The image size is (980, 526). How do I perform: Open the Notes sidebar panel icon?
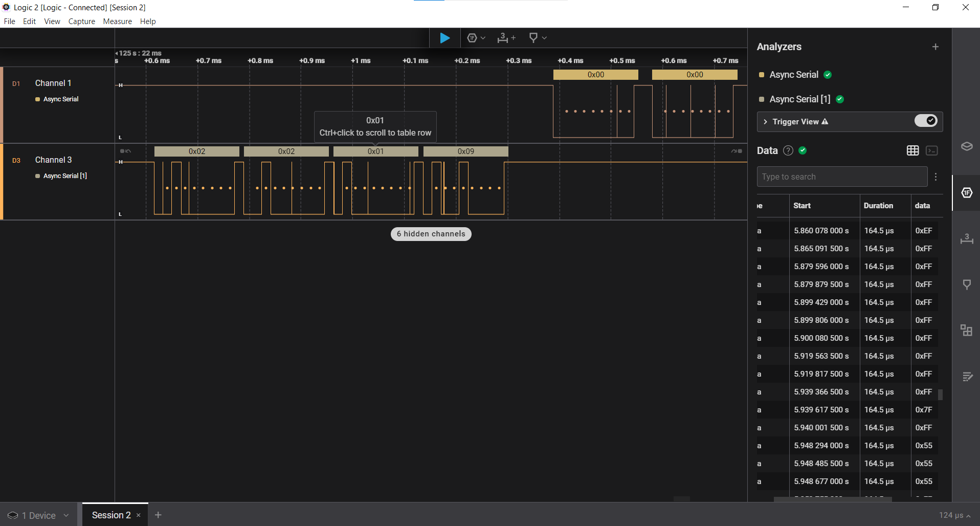[967, 377]
